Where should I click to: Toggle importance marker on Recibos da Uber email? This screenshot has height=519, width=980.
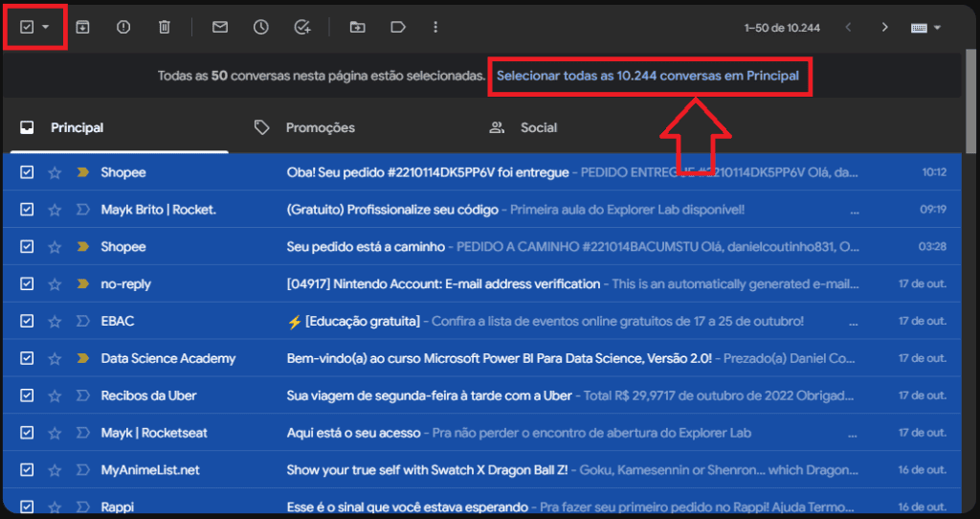tap(82, 395)
